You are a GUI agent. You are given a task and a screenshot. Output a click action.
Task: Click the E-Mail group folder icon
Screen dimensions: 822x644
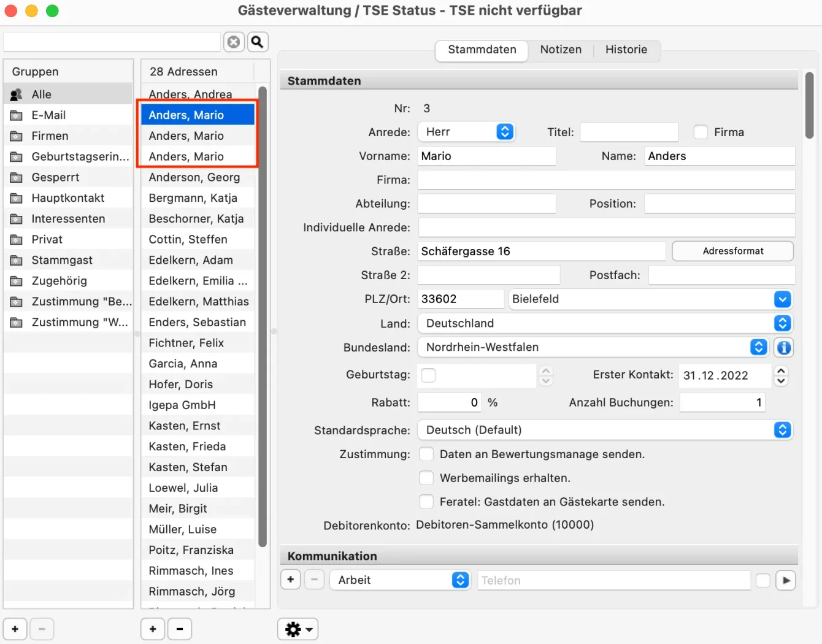coord(17,115)
